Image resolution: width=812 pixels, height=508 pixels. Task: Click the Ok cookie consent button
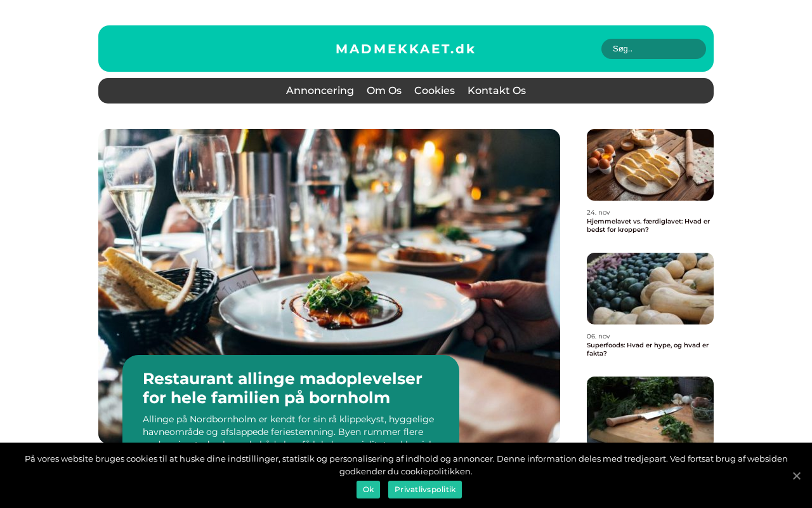click(x=368, y=490)
